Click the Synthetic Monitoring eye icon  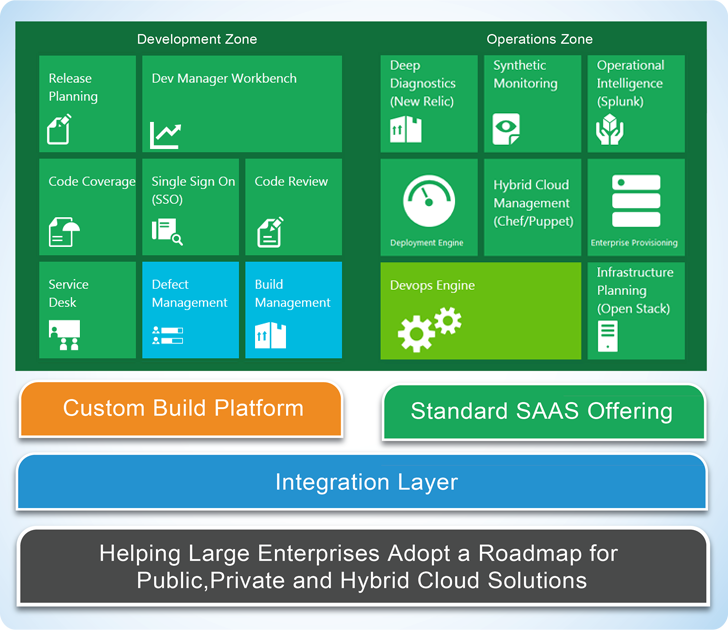coord(506,129)
